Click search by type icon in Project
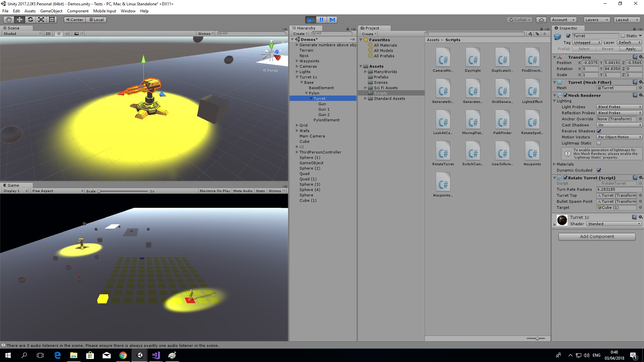 tap(530, 34)
